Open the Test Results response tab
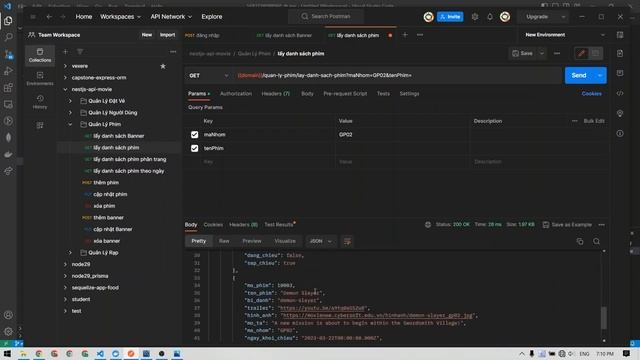This screenshot has height=360, width=640. click(x=279, y=224)
